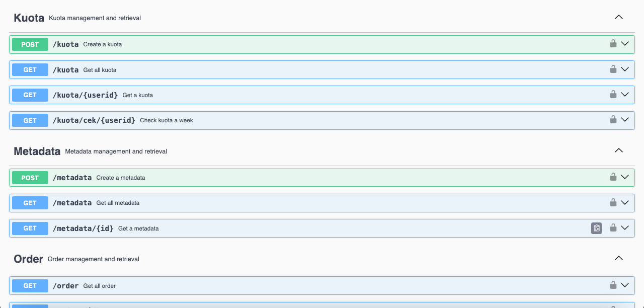This screenshot has width=644, height=308.
Task: Open the Metadata tag heading
Action: pos(37,151)
